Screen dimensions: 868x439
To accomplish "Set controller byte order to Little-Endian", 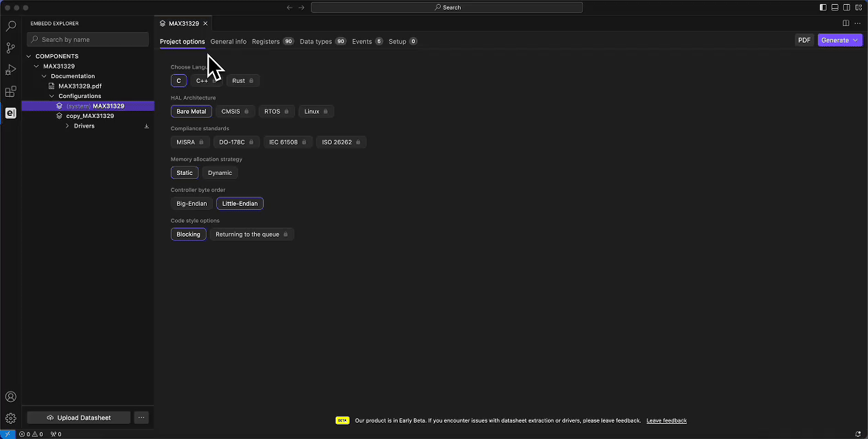I will [240, 204].
